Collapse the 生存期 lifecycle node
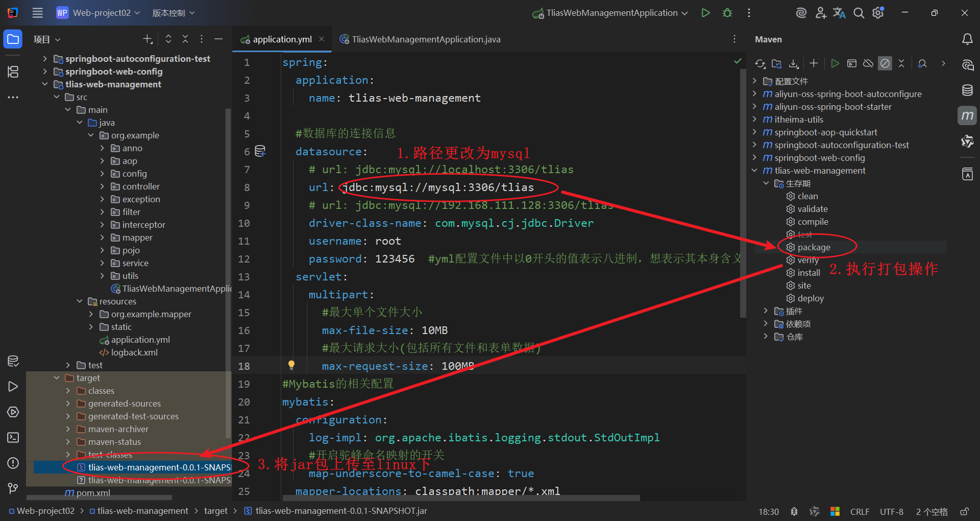 pyautogui.click(x=766, y=183)
